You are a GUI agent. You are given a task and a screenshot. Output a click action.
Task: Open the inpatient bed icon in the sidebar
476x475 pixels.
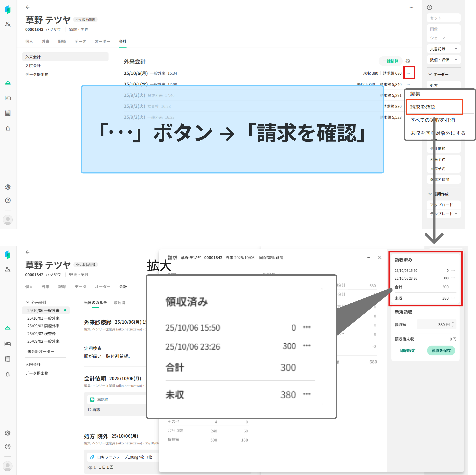pos(8,98)
